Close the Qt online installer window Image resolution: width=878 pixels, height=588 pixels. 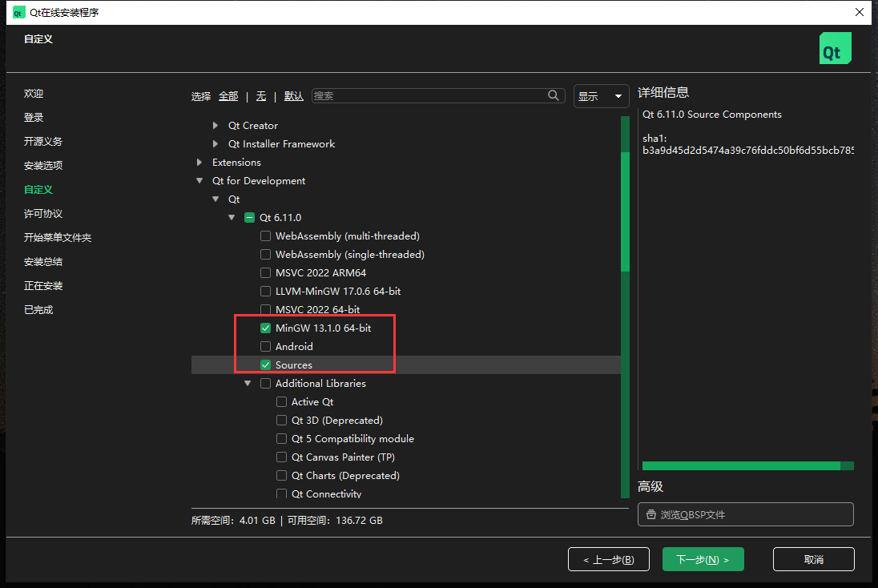click(860, 12)
